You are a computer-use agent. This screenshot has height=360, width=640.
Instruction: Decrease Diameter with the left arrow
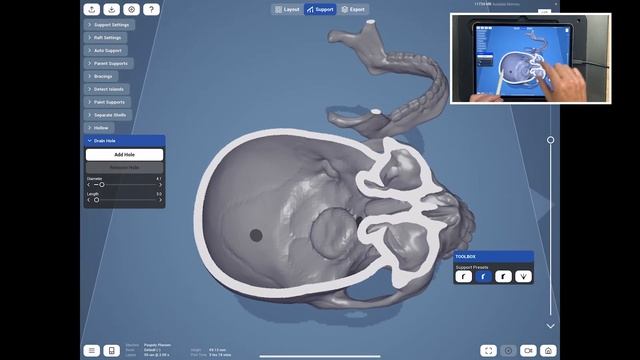click(x=89, y=185)
